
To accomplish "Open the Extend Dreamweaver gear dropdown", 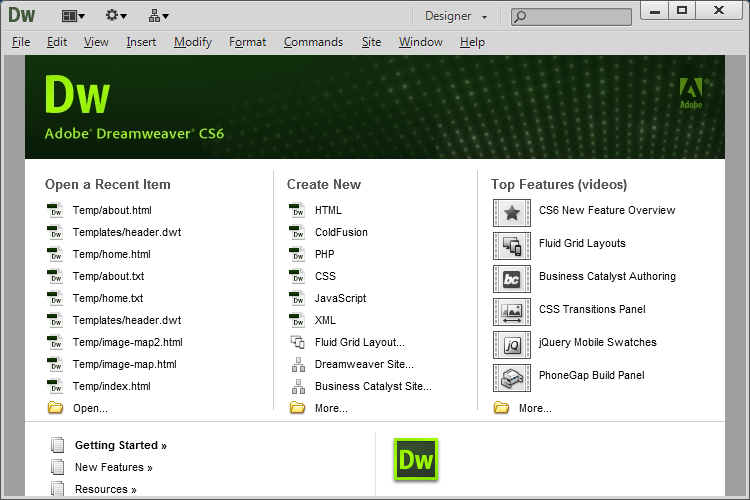I will [116, 15].
